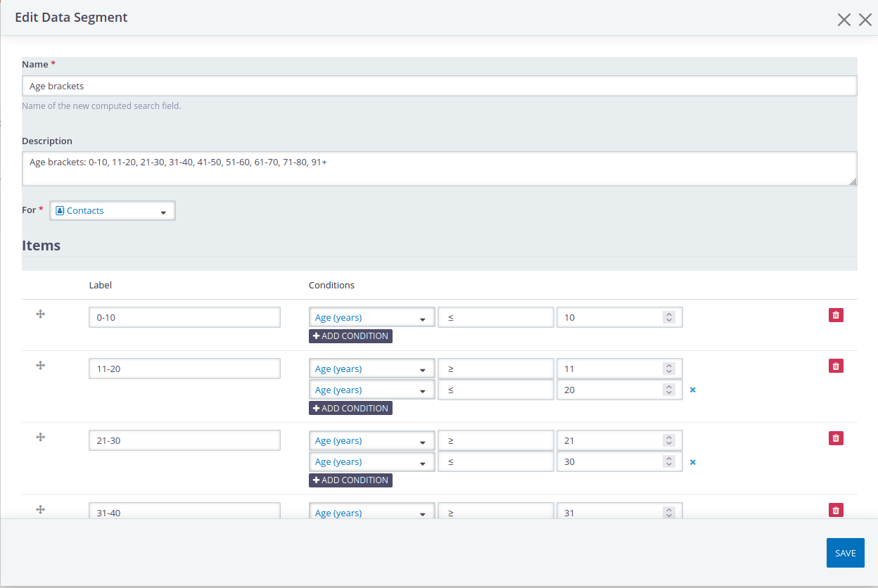This screenshot has height=588, width=878.
Task: Delete the 31-40 age bracket row
Action: coord(836,510)
